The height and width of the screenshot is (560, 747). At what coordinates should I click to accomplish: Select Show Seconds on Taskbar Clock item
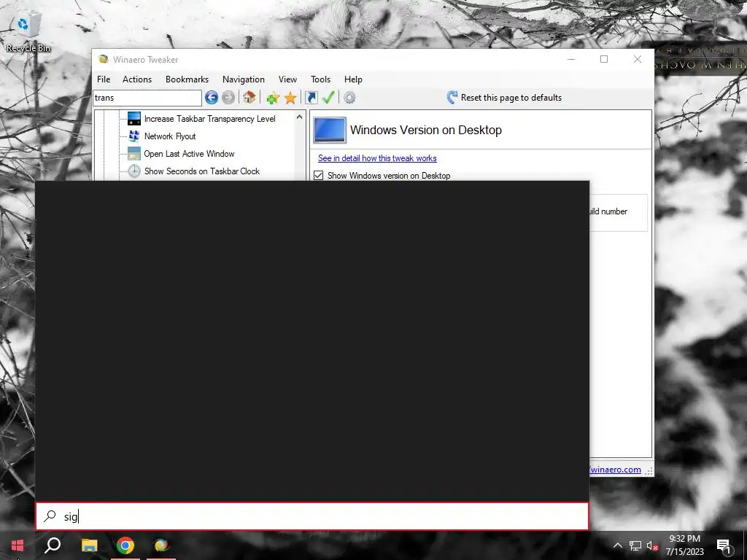(202, 171)
